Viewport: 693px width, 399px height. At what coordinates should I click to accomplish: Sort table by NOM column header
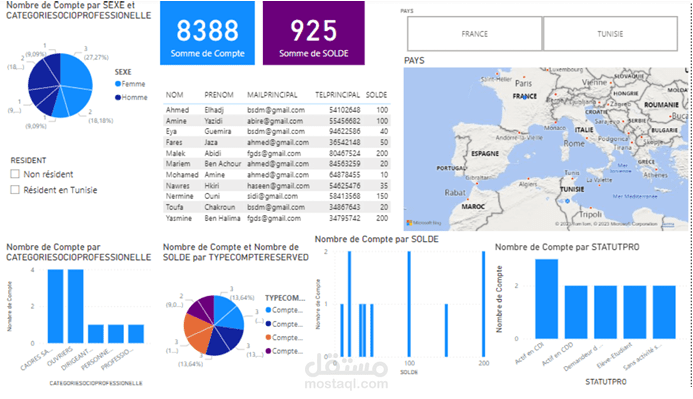[x=175, y=95]
